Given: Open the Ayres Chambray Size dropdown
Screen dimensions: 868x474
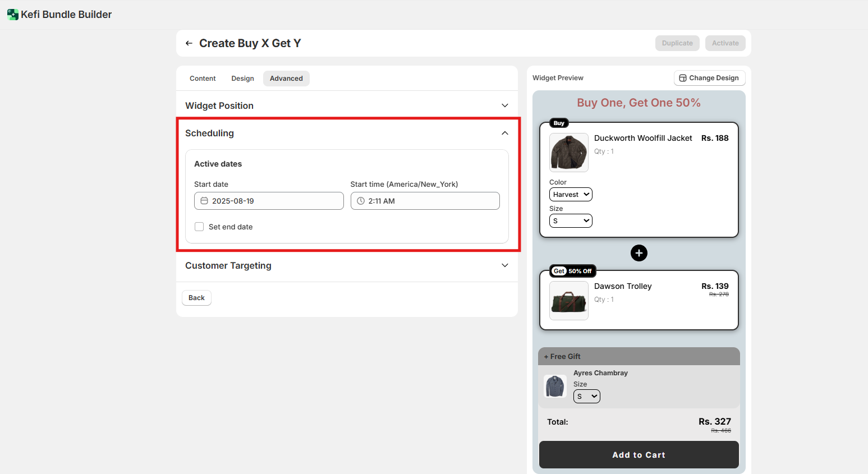Looking at the screenshot, I should [x=586, y=397].
